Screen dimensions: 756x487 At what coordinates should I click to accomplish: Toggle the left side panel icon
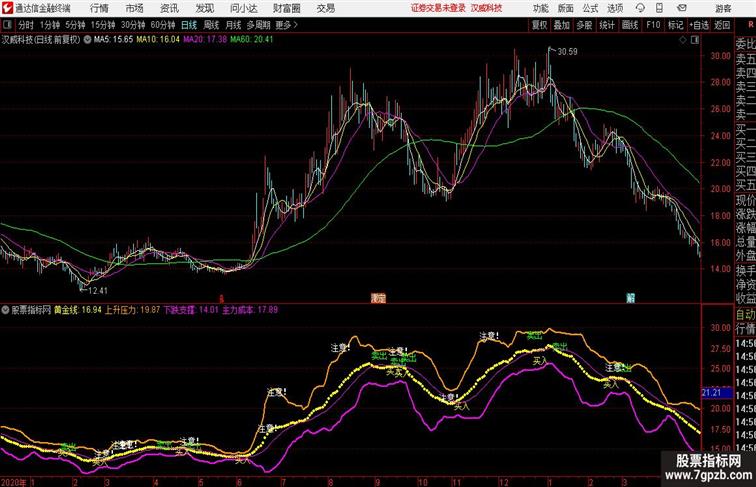[7, 25]
